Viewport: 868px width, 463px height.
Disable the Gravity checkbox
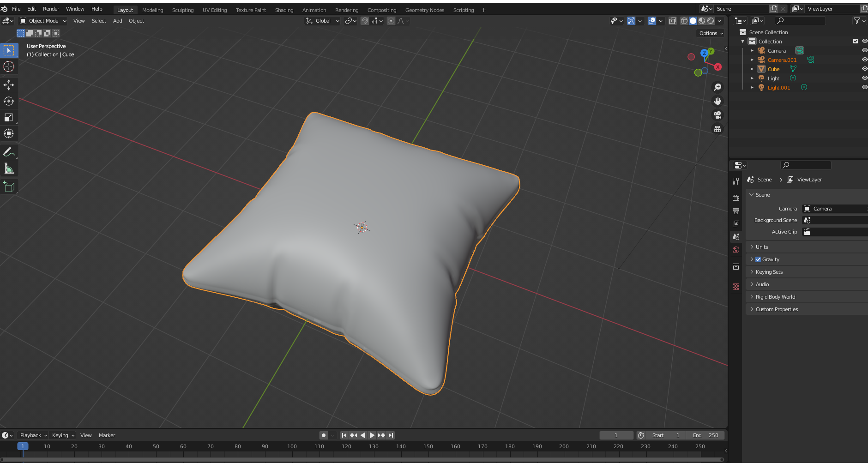(x=758, y=259)
